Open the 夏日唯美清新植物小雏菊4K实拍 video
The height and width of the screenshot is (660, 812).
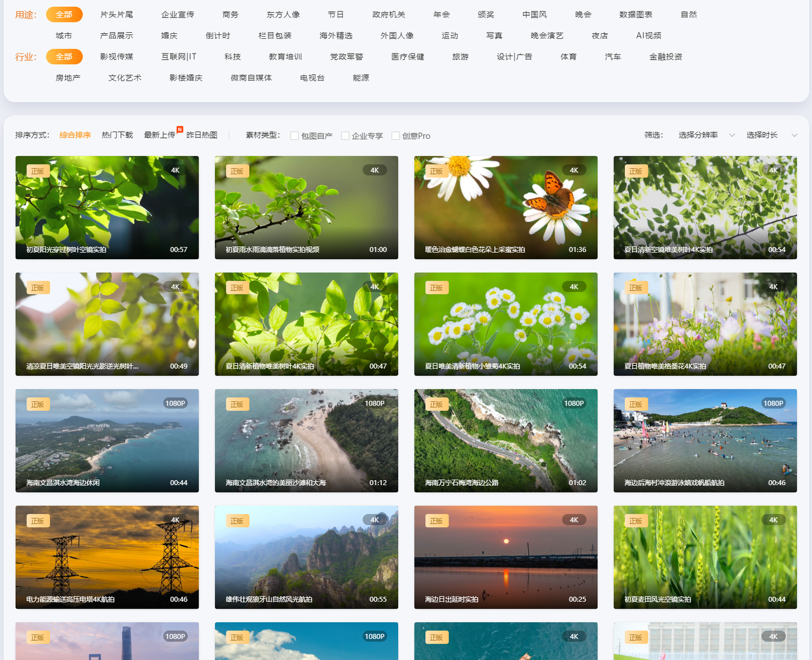(506, 324)
